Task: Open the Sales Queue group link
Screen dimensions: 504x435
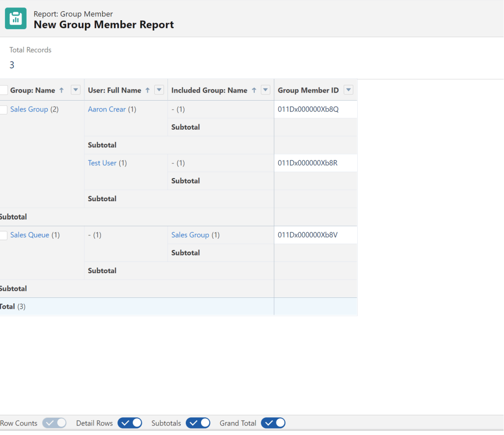Action: [30, 235]
